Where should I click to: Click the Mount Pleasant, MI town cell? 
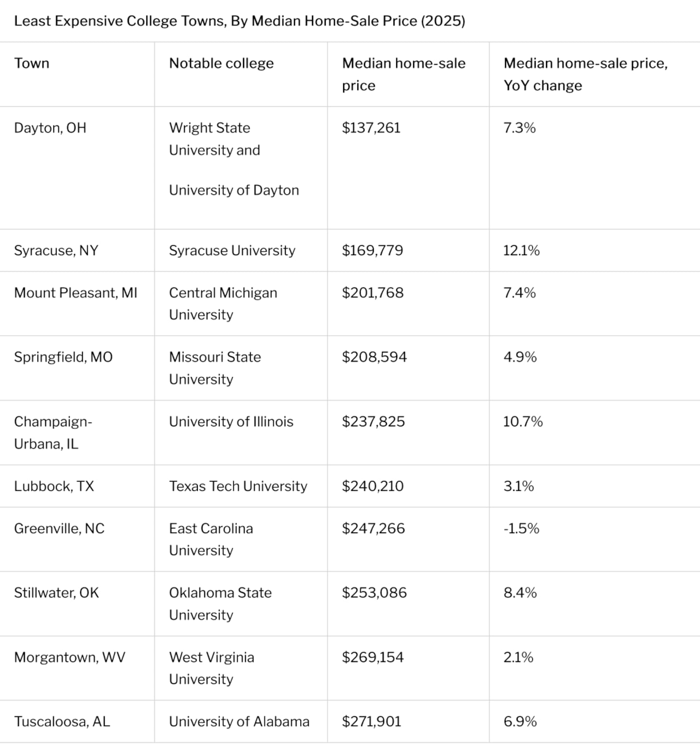75,293
